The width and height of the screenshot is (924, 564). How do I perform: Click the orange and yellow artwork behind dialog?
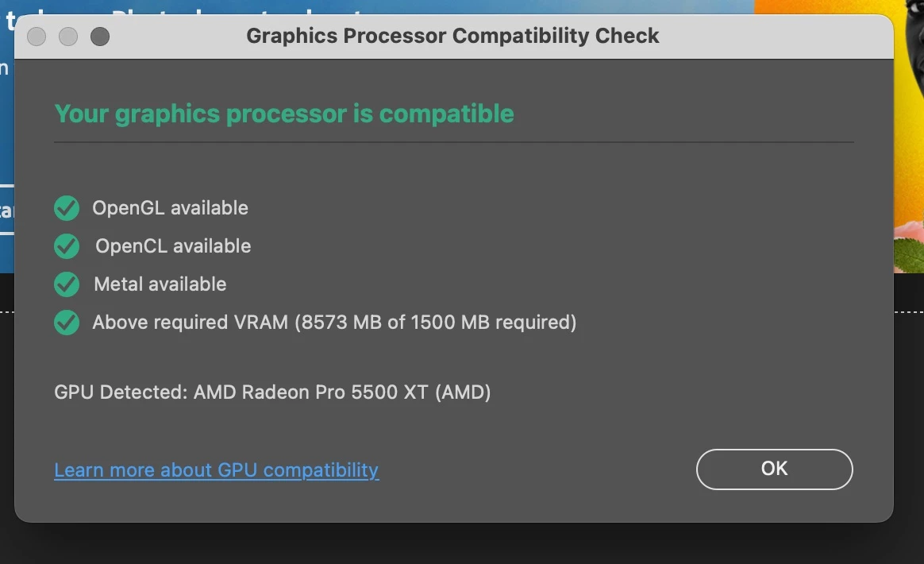[x=908, y=119]
